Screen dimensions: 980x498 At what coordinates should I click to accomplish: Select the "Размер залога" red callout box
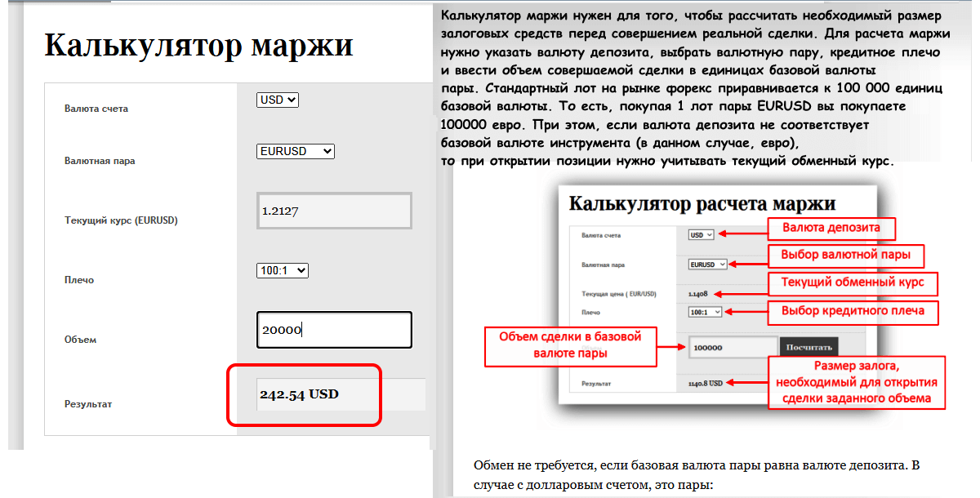(x=856, y=382)
